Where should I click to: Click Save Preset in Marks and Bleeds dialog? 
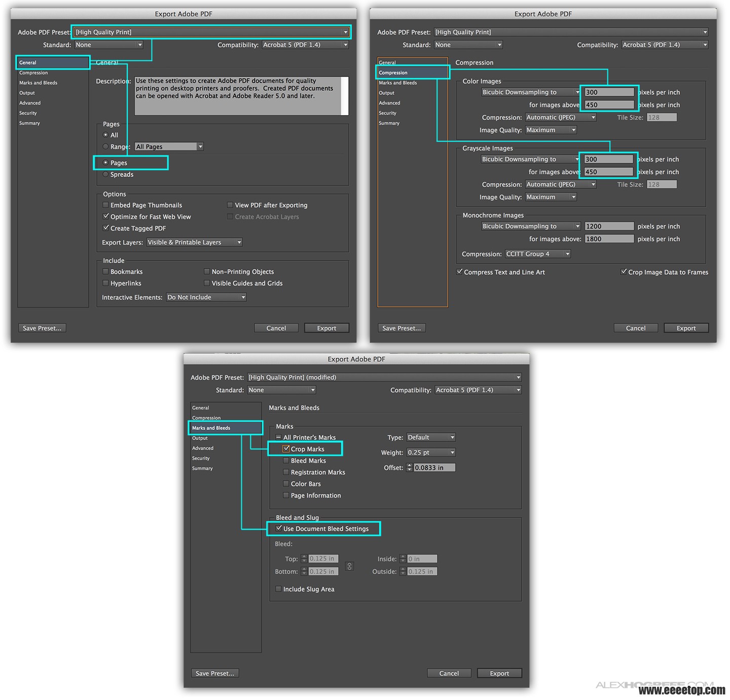point(215,673)
